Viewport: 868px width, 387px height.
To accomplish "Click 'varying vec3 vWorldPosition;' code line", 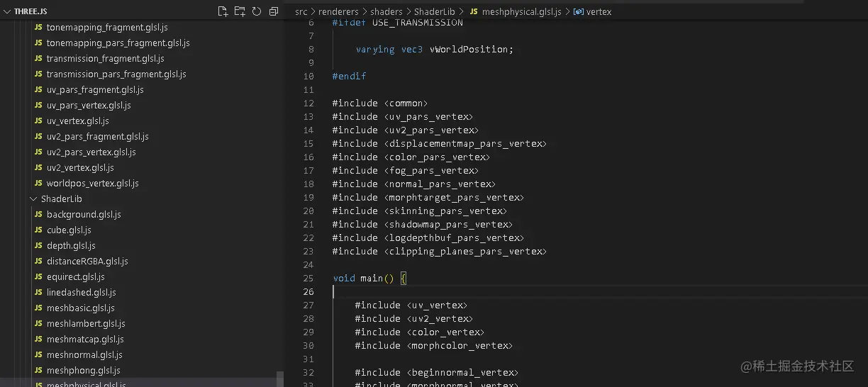I will coord(434,49).
